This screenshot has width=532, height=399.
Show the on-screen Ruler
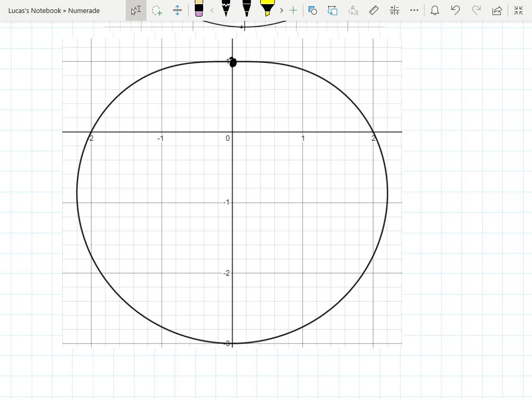pyautogui.click(x=374, y=10)
